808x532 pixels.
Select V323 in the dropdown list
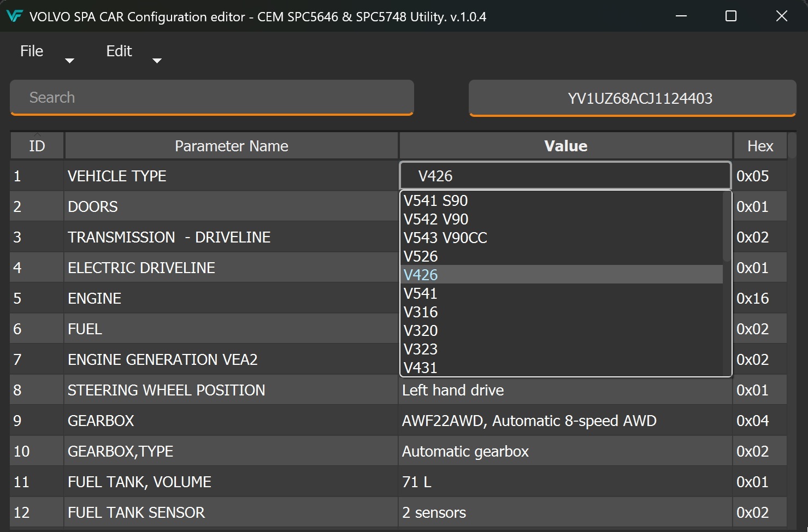click(562, 349)
